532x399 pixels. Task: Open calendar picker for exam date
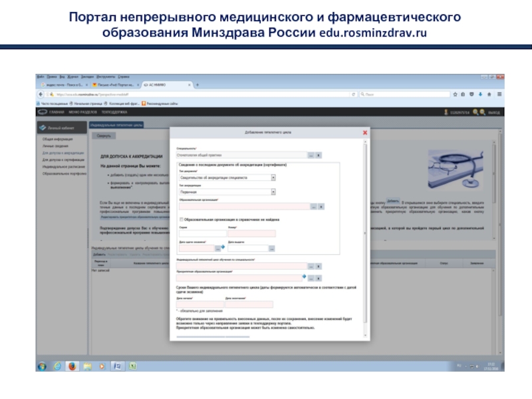(x=218, y=249)
